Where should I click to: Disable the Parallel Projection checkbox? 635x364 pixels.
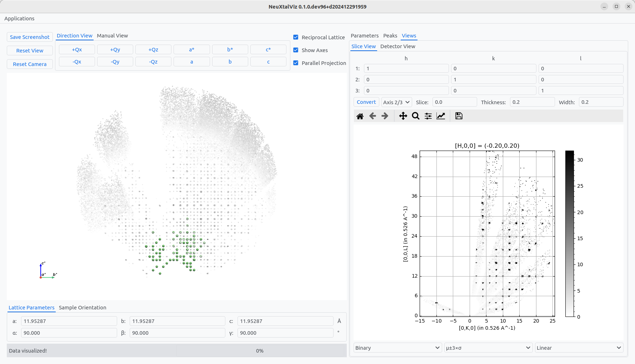pyautogui.click(x=296, y=63)
